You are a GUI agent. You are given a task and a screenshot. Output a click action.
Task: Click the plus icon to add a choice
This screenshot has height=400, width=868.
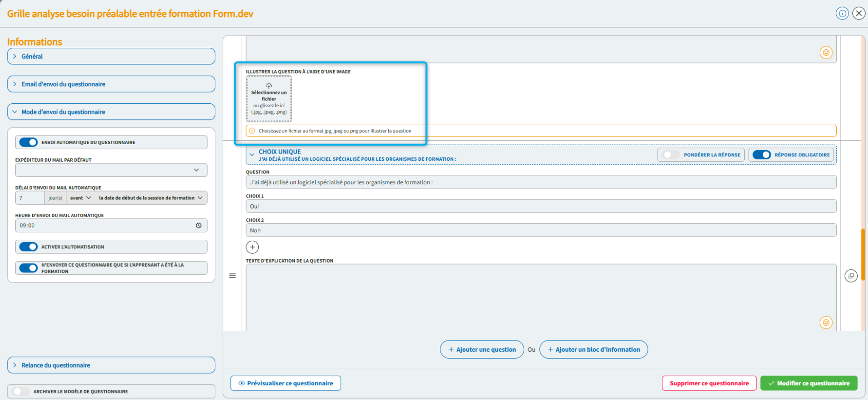click(x=252, y=247)
